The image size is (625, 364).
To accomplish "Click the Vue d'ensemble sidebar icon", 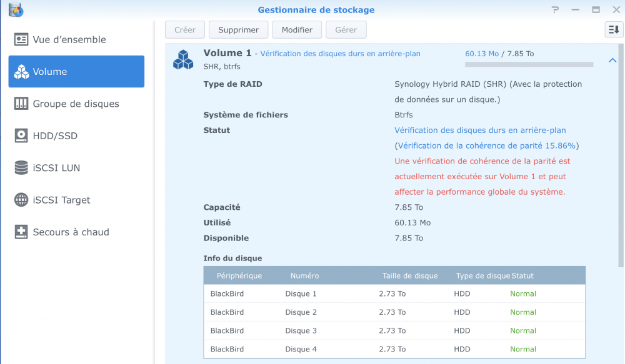I will [x=22, y=39].
